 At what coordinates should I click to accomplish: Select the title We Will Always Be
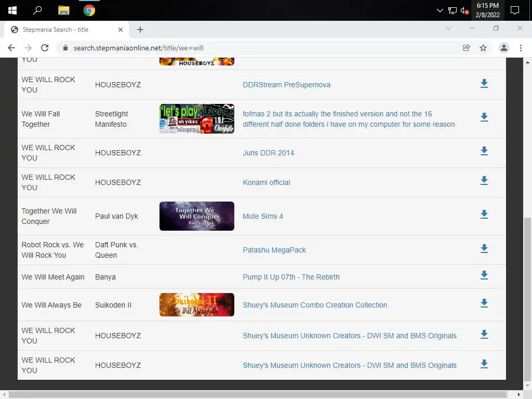(51, 305)
